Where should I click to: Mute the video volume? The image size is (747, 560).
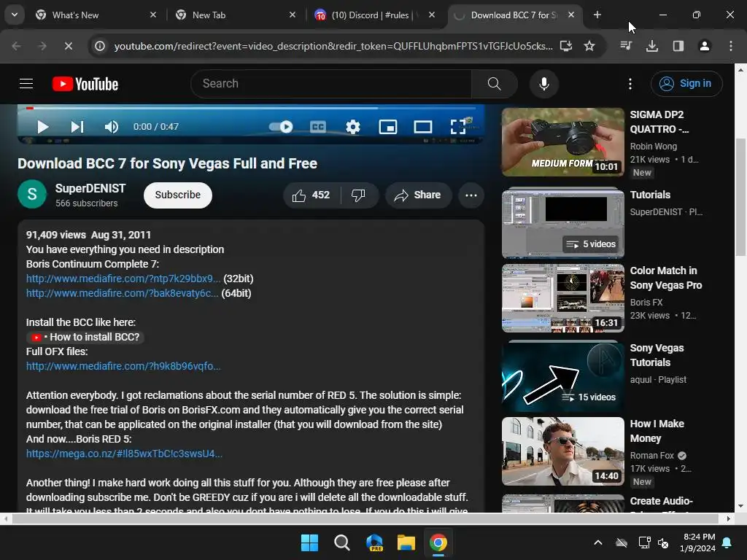[x=112, y=127]
